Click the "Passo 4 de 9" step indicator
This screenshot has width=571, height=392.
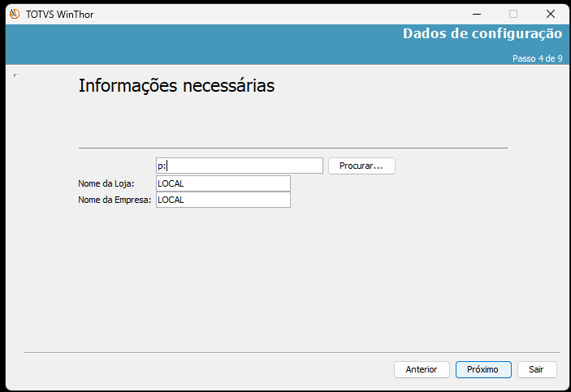537,58
